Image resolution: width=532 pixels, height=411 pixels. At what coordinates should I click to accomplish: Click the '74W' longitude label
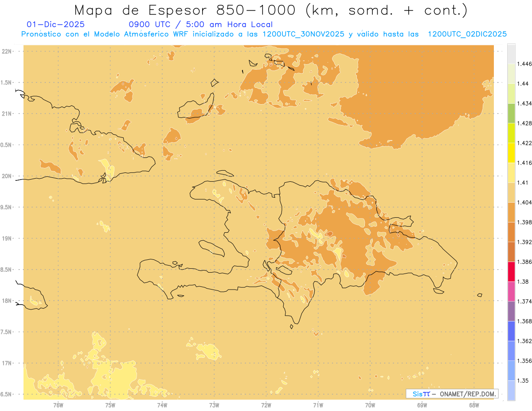coord(162,405)
